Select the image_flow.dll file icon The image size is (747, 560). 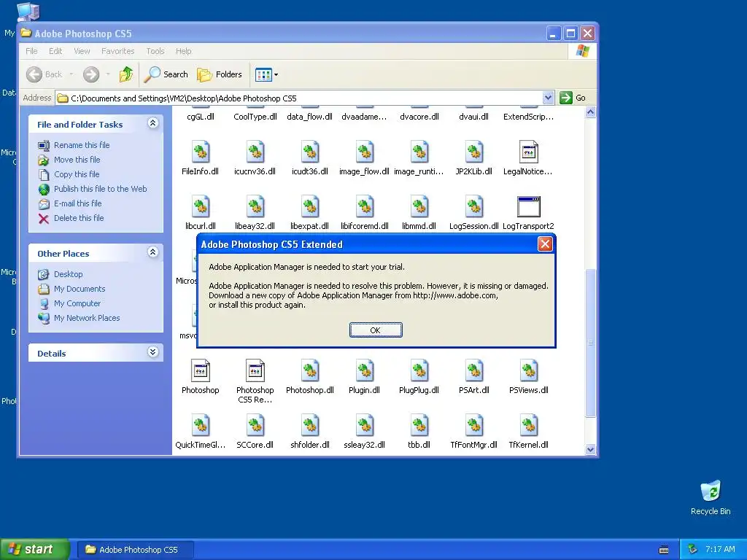click(x=365, y=152)
